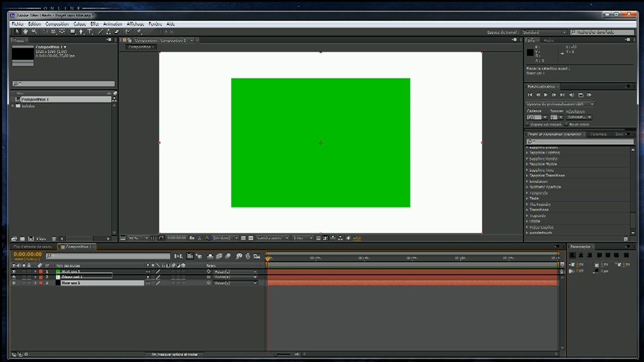Open Composition mini-flowchart in timeline
Screen dimensions: 644x362
(x=178, y=256)
